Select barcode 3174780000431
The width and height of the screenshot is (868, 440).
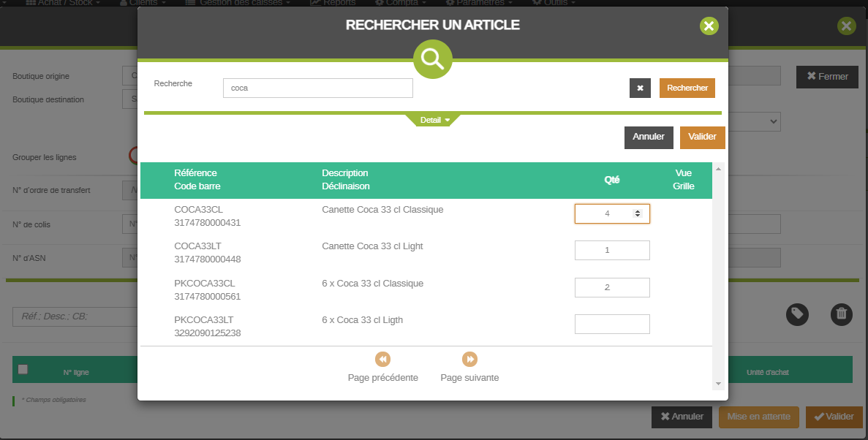pyautogui.click(x=207, y=223)
